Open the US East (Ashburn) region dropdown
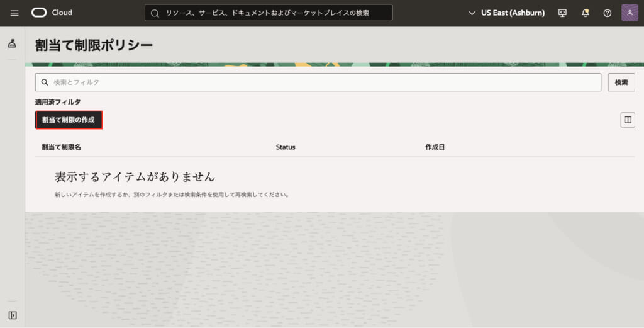The height and width of the screenshot is (328, 644). pyautogui.click(x=512, y=13)
